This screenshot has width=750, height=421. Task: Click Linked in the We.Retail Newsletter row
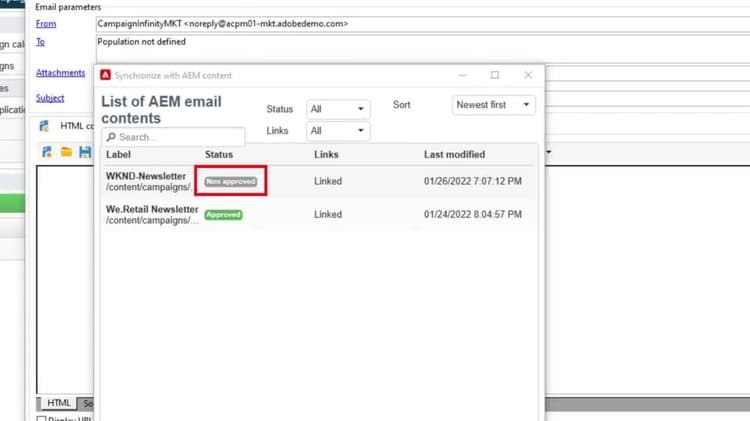click(328, 214)
